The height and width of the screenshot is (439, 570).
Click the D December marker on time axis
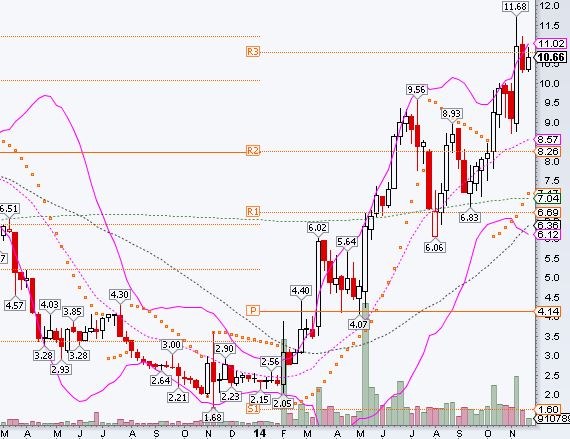232,434
